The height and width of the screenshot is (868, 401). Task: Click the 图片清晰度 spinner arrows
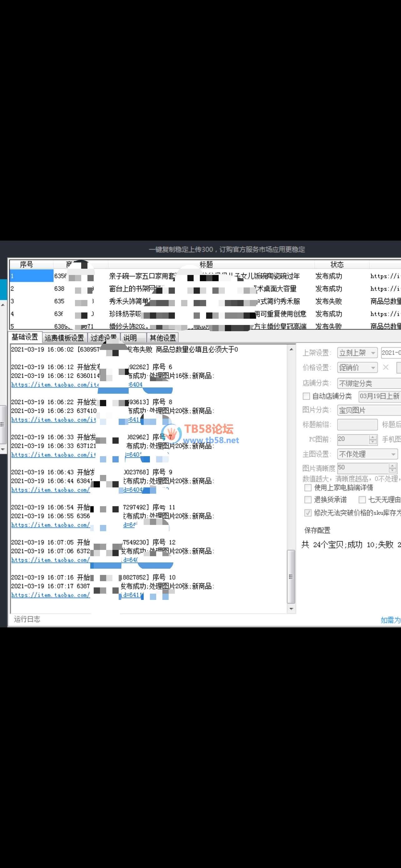[x=392, y=468]
